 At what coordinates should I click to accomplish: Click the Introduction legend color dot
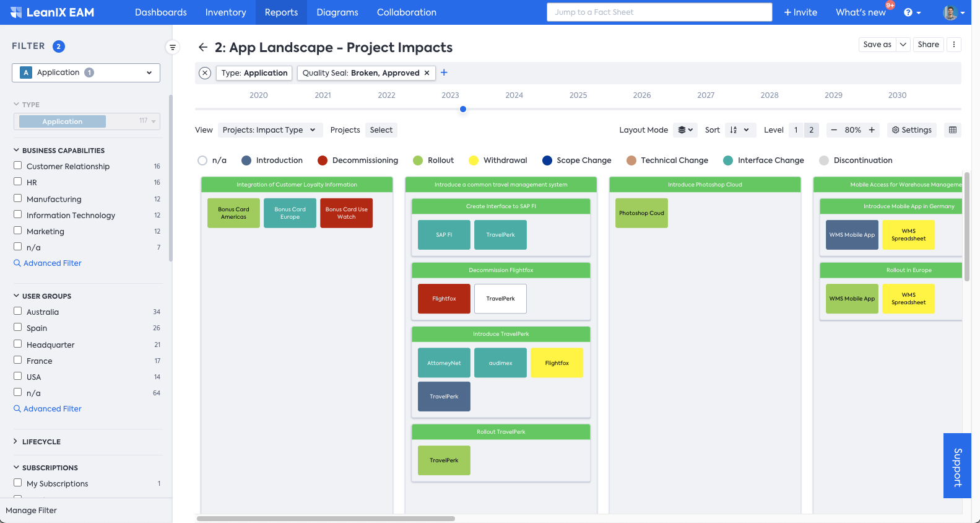pos(246,160)
